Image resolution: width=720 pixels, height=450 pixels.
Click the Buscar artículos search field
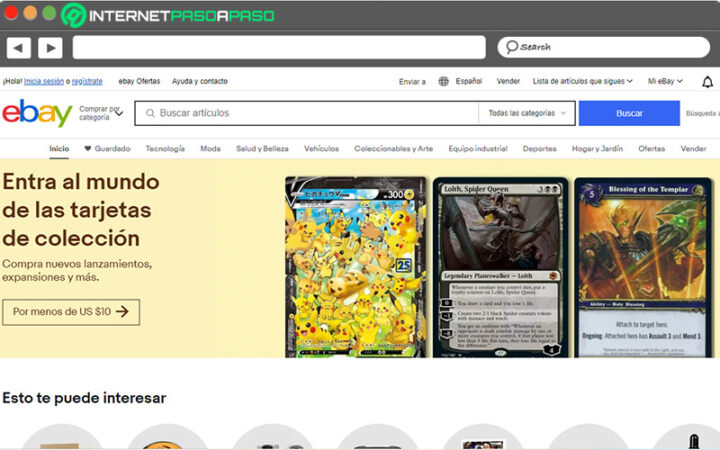pos(310,113)
